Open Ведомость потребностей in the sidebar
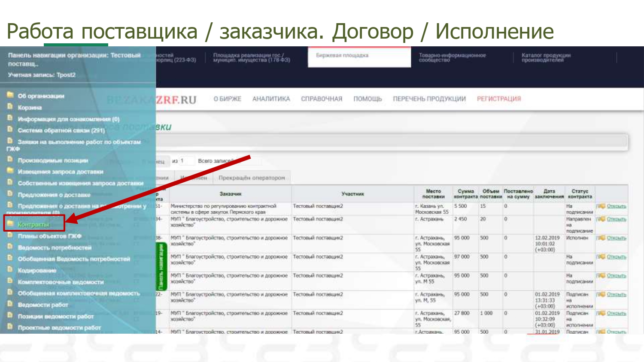The height and width of the screenshot is (362, 644). tap(55, 247)
